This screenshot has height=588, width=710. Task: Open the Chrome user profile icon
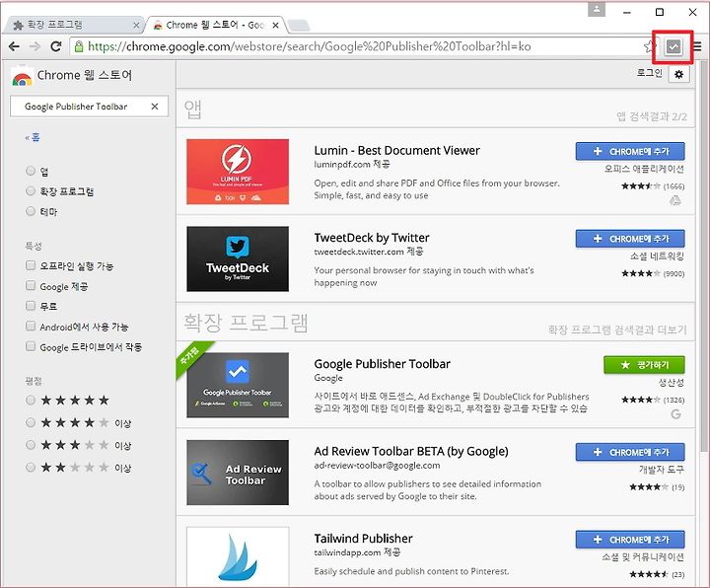point(597,9)
